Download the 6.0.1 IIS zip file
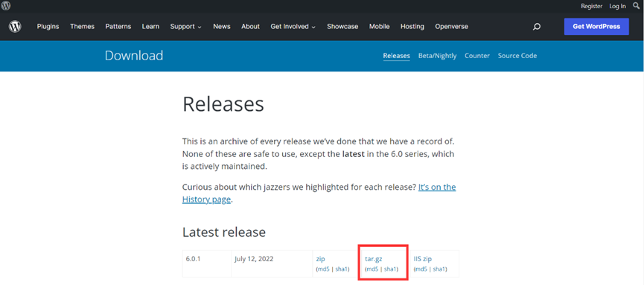Screen dimensions: 644x285 coord(423,259)
